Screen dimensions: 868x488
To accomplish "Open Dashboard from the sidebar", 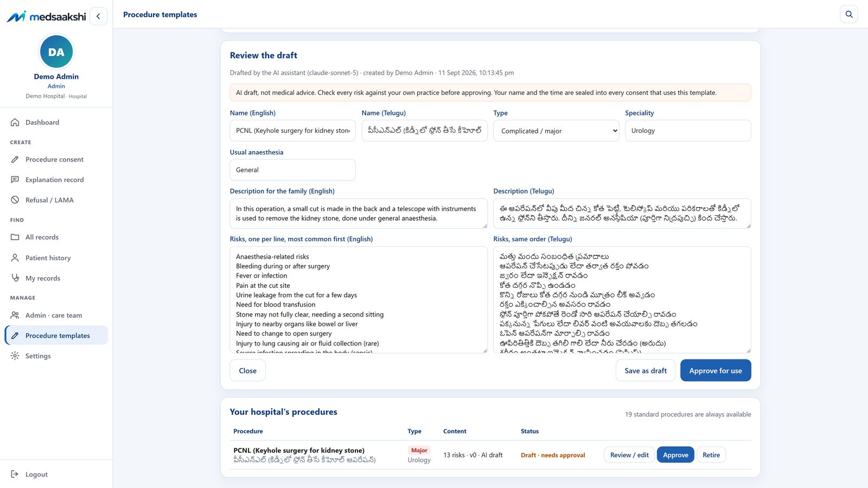I will [x=56, y=123].
